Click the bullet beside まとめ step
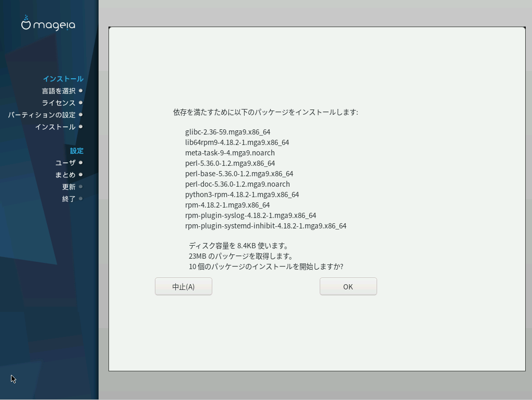 (x=81, y=175)
